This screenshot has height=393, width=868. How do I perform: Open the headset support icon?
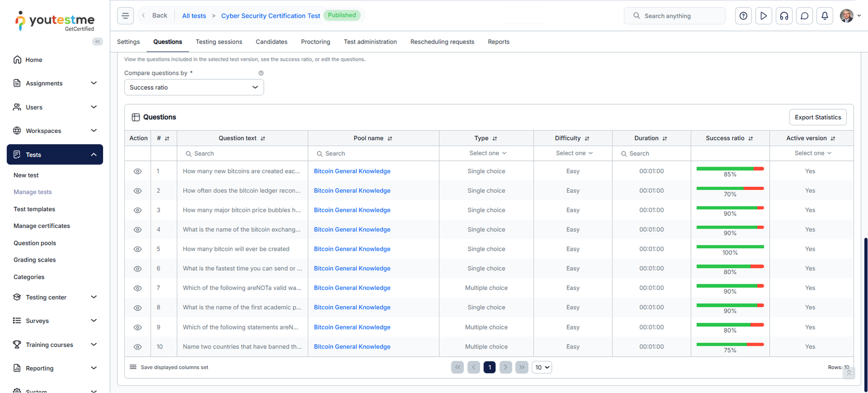point(784,16)
